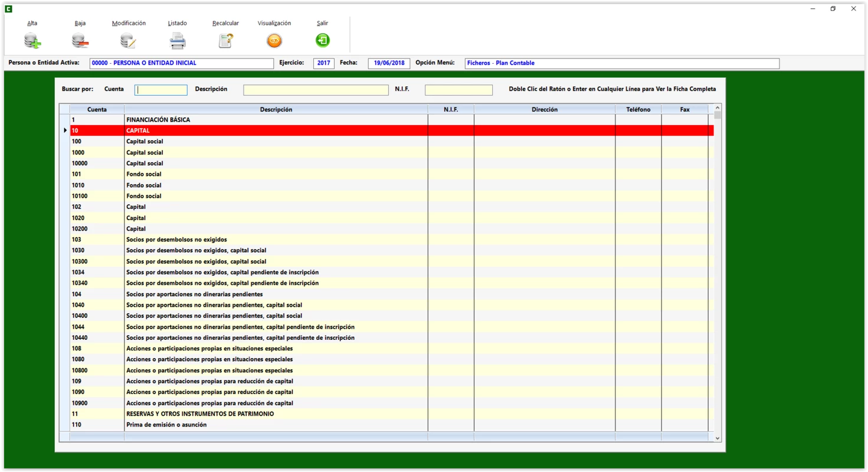Image resolution: width=868 pixels, height=472 pixels.
Task: Select the highlighted row 10 CAPITAL
Action: [x=391, y=130]
